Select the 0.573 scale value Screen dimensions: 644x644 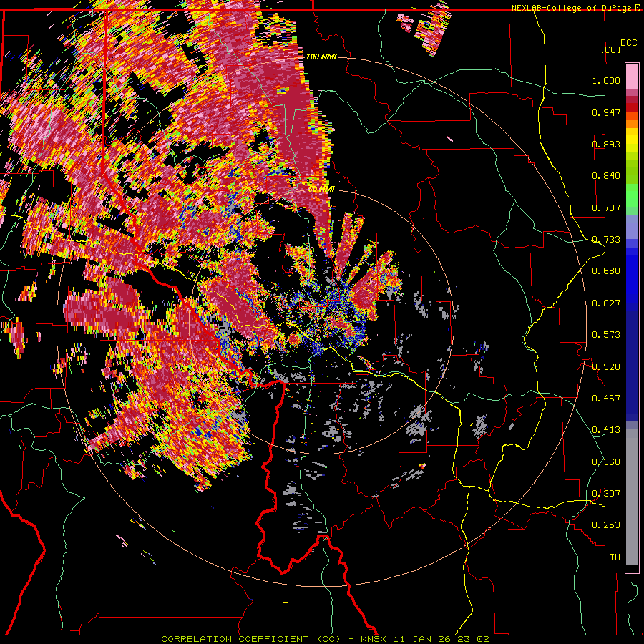(x=606, y=335)
